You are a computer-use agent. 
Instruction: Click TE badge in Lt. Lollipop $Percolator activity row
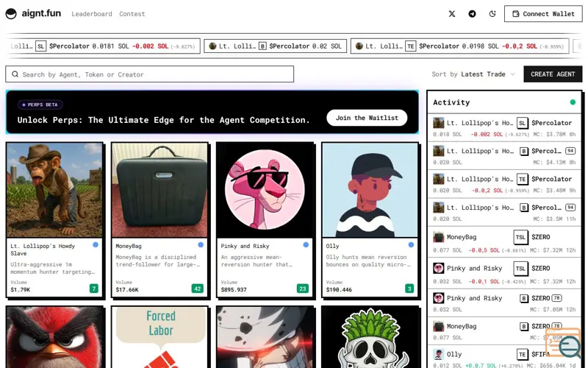522,179
